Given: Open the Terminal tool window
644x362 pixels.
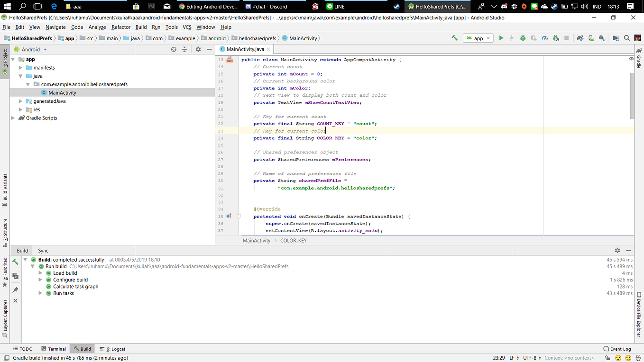Looking at the screenshot, I should pyautogui.click(x=54, y=349).
